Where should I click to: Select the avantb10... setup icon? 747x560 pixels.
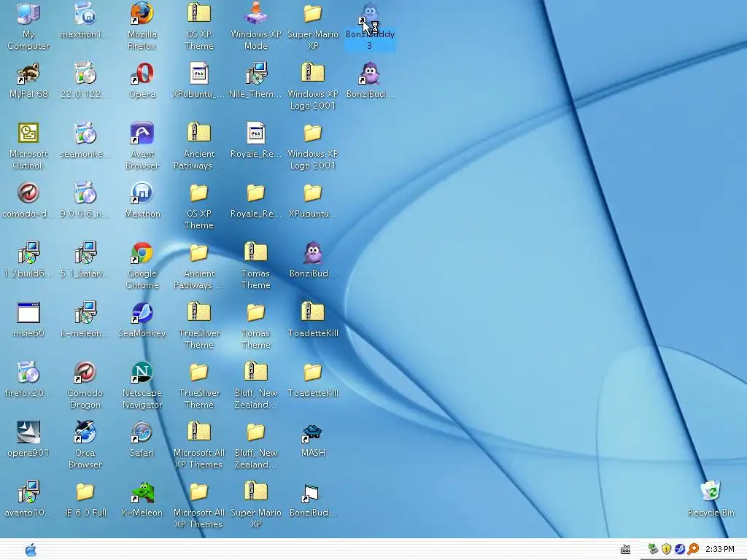click(x=28, y=491)
